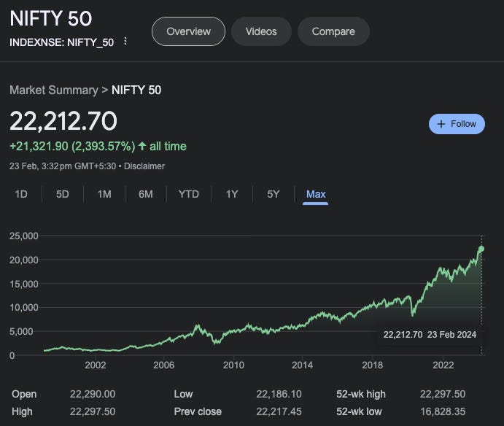Click the 52-wk high value 22,297.50
This screenshot has width=504, height=426.
pos(443,394)
